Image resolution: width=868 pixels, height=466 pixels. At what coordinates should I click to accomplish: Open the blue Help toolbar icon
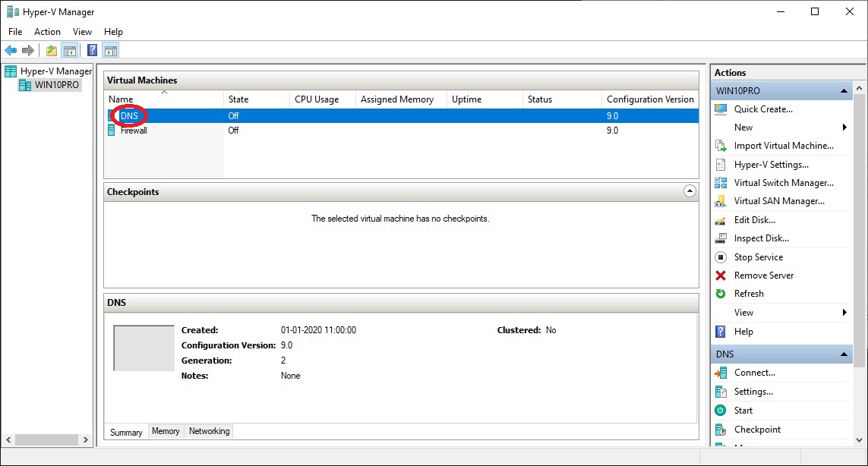click(93, 51)
